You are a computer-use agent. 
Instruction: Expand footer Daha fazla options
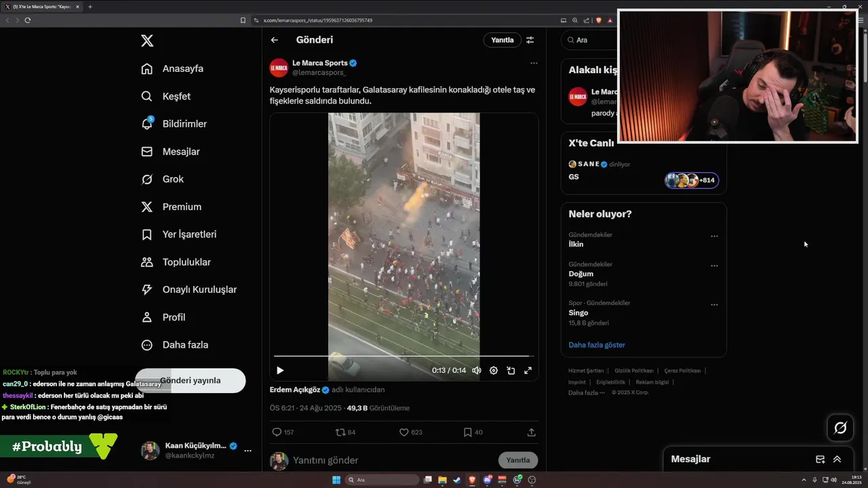[586, 392]
